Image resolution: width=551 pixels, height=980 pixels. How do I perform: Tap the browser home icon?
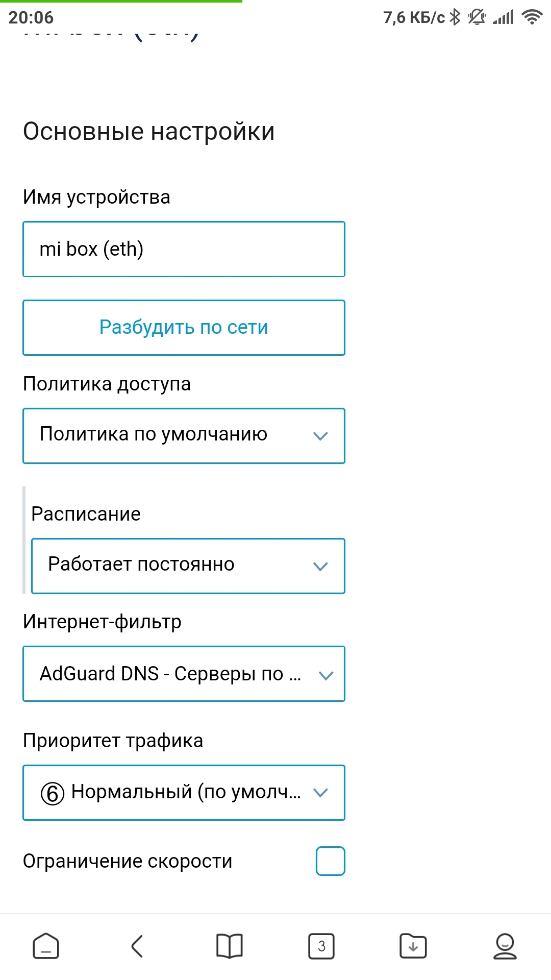click(46, 946)
